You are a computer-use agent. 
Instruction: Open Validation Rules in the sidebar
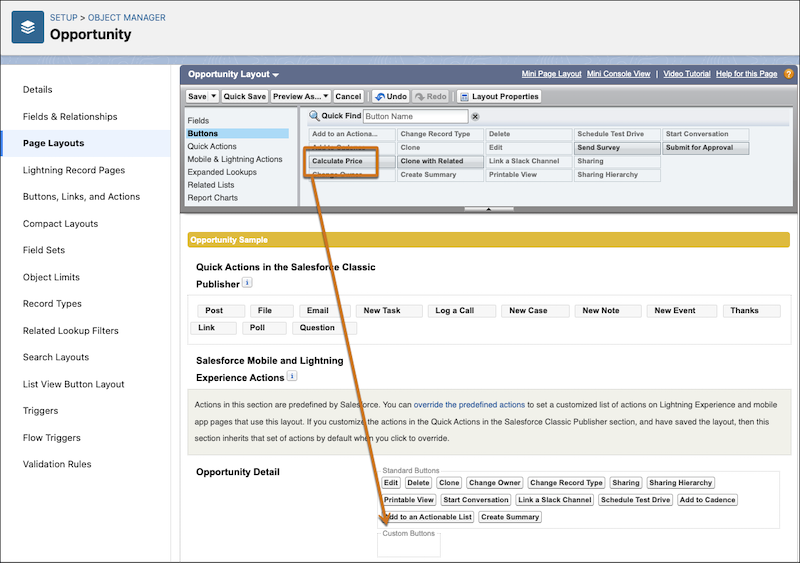point(57,465)
